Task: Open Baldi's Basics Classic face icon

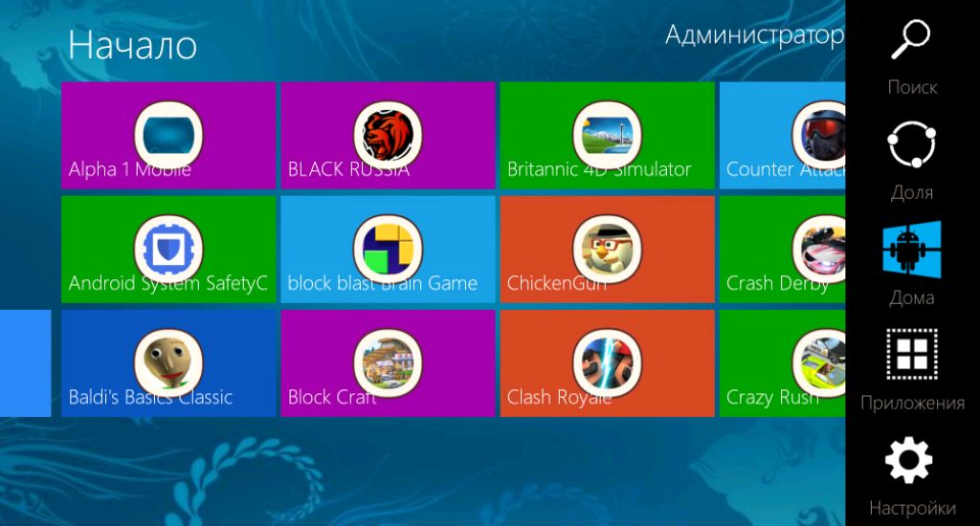Action: [x=168, y=363]
